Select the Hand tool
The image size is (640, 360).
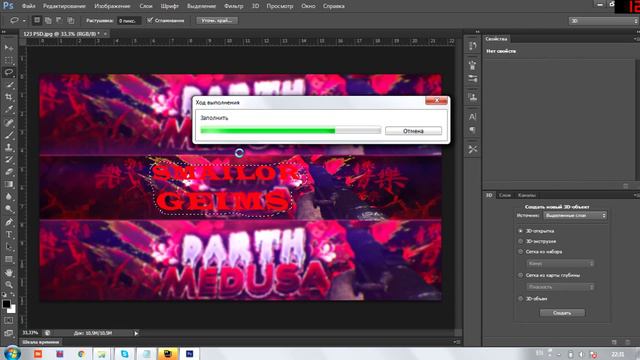(x=9, y=272)
